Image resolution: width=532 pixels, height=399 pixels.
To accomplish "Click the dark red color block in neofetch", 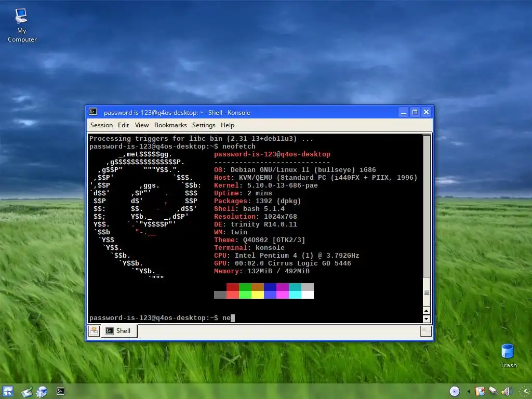I will pyautogui.click(x=233, y=287).
